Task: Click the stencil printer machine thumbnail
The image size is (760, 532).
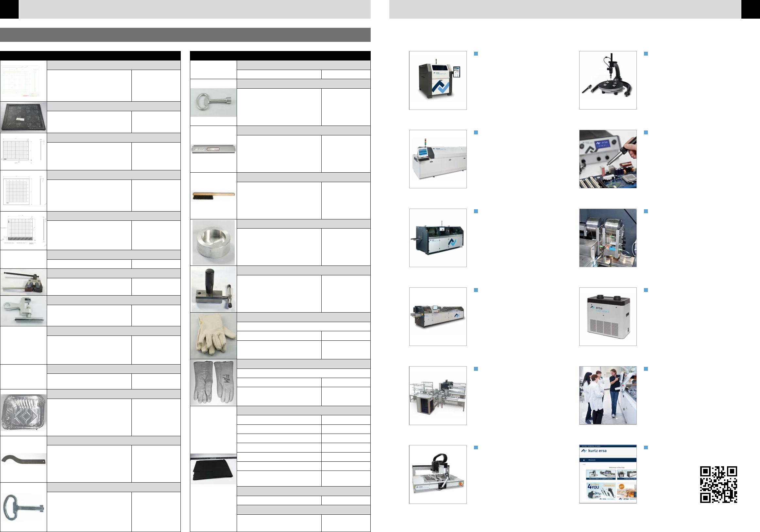Action: (x=438, y=80)
